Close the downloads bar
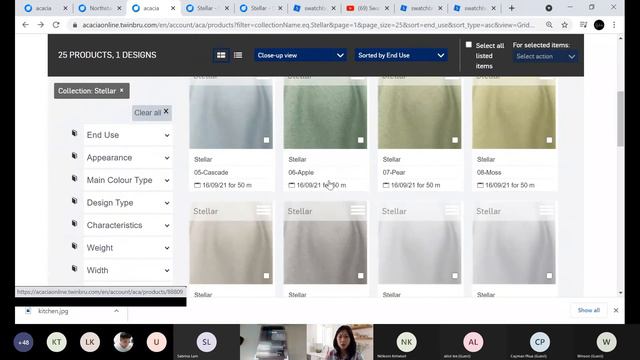This screenshot has width=640, height=360. pos(616,311)
